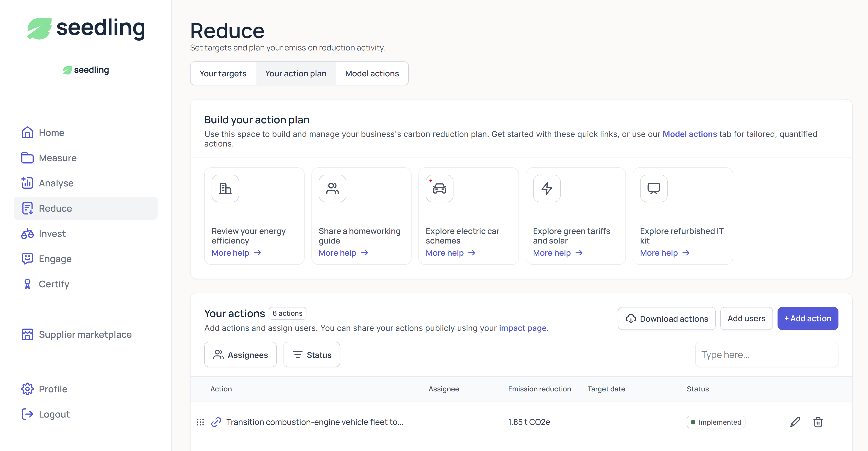Click the link icon beside Transition combustion-engine action
Viewport: 868px width, 451px height.
216,422
